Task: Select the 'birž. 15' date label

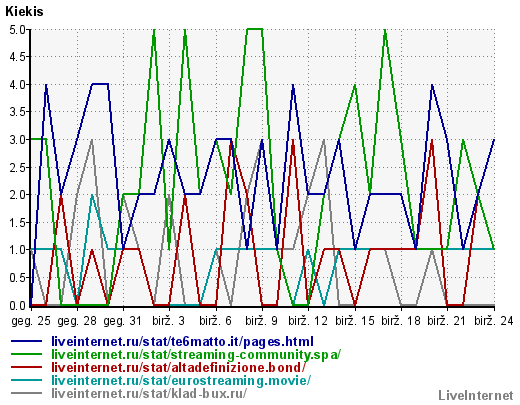Action: click(x=355, y=321)
